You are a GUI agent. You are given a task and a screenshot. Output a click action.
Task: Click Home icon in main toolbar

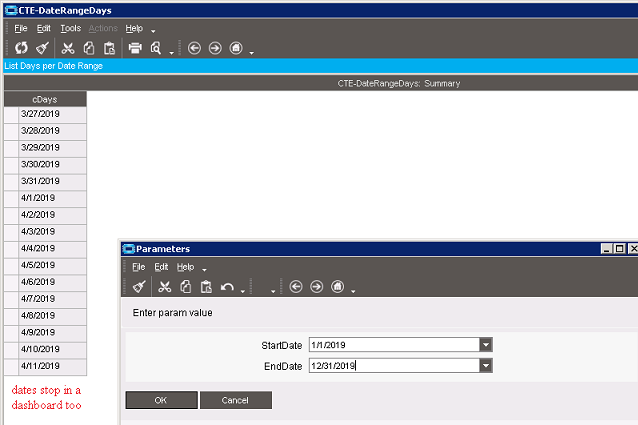coord(236,48)
